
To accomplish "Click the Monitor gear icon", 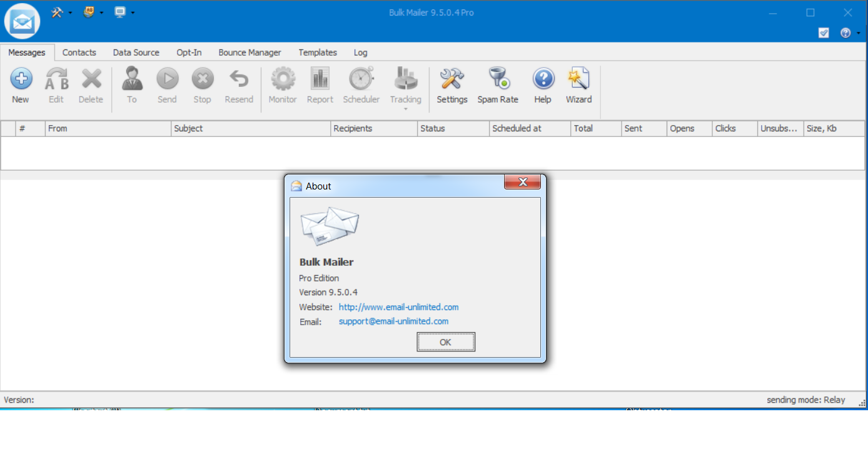I will point(283,79).
